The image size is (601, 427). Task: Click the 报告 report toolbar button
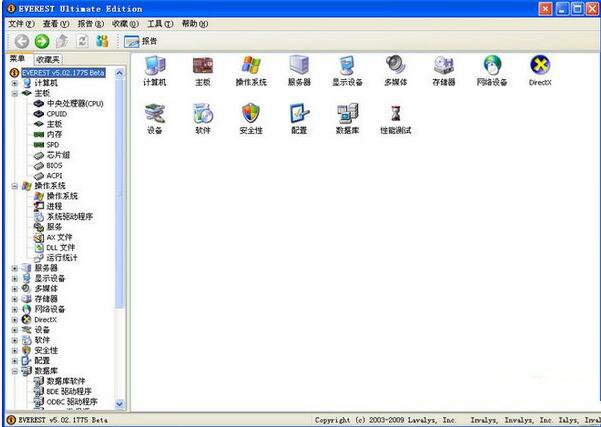pyautogui.click(x=140, y=41)
